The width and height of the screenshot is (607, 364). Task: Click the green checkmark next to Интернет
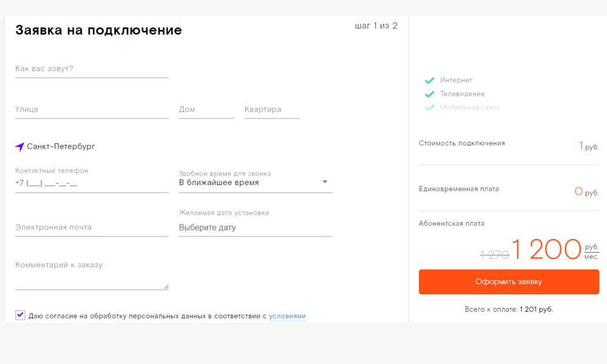(429, 80)
